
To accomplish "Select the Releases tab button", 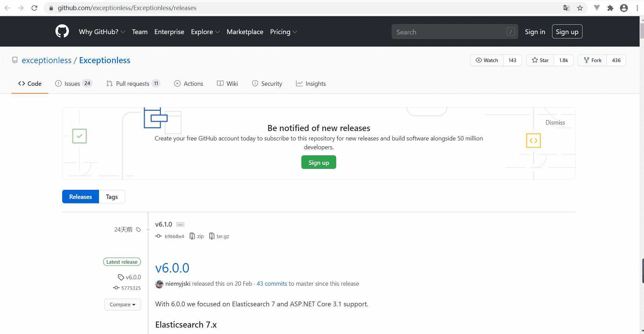I will click(80, 197).
